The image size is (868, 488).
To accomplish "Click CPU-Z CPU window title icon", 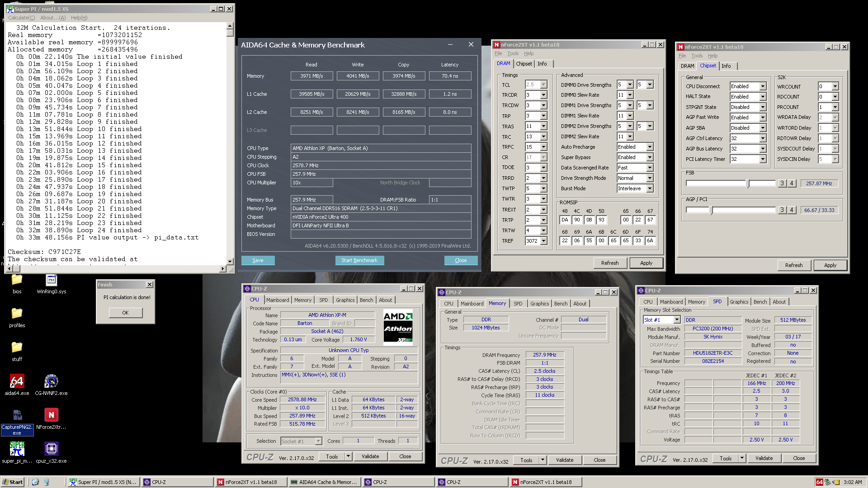I will (x=247, y=289).
